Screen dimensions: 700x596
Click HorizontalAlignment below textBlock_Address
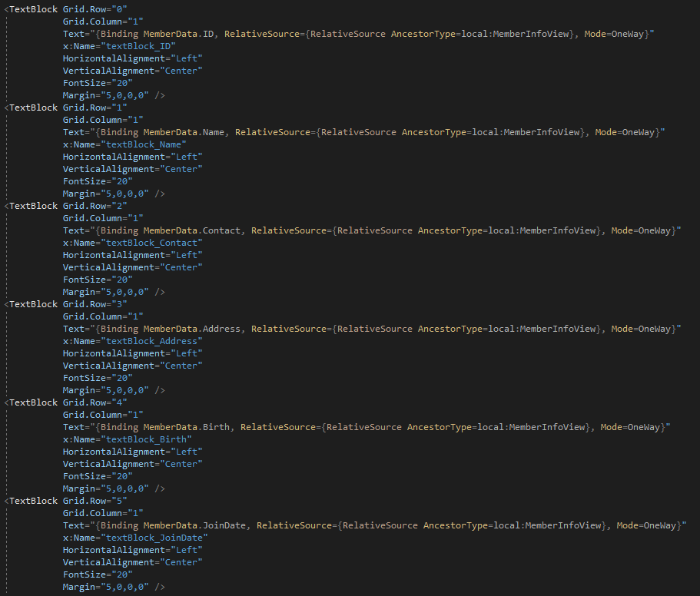point(114,353)
